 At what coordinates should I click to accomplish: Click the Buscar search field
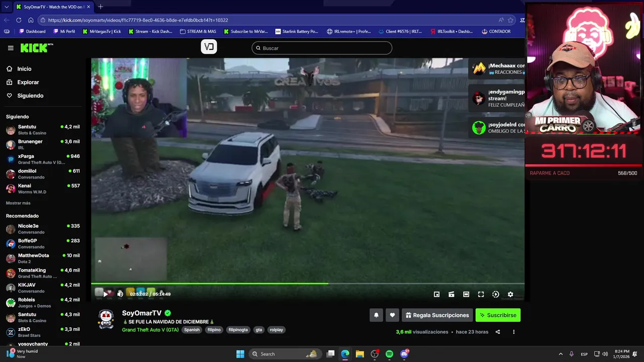pos(322,48)
